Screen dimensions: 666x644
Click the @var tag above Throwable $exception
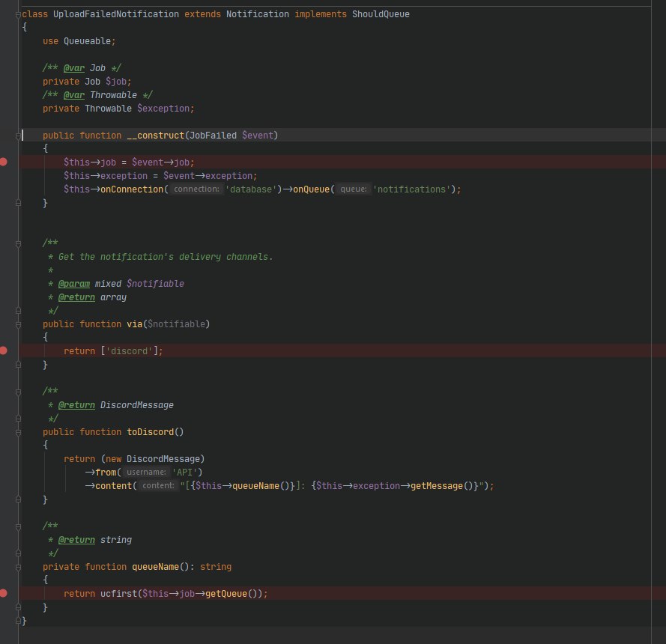pos(74,95)
